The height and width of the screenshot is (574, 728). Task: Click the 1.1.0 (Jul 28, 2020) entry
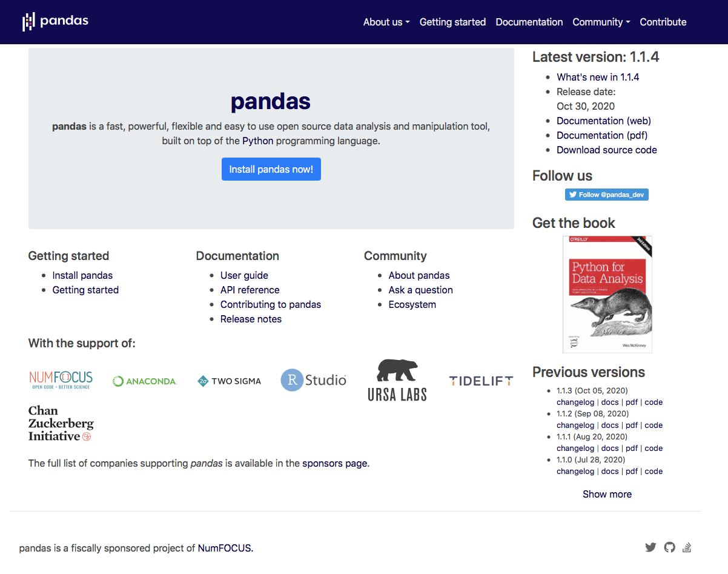(591, 459)
